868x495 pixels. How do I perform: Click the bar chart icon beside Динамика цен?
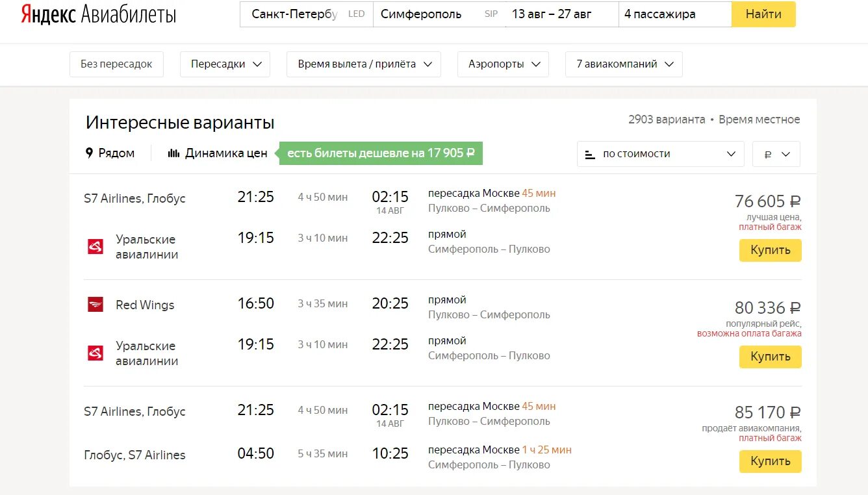pos(173,153)
